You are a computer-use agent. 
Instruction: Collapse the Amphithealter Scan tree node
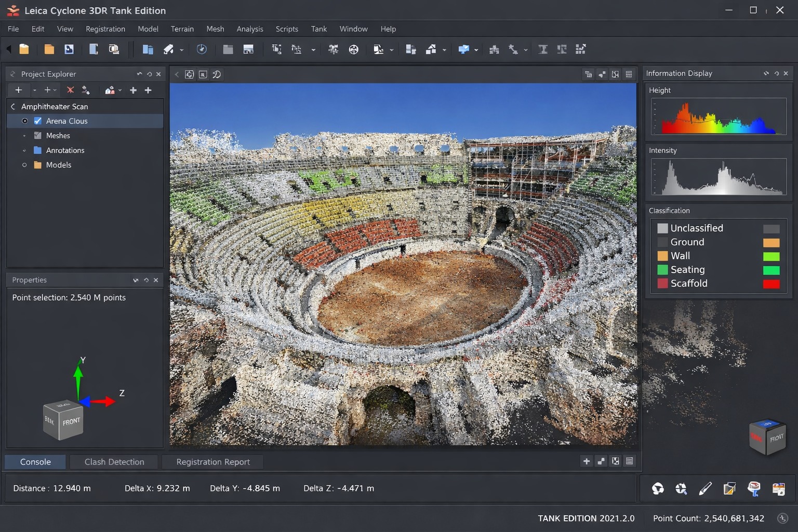(x=13, y=107)
